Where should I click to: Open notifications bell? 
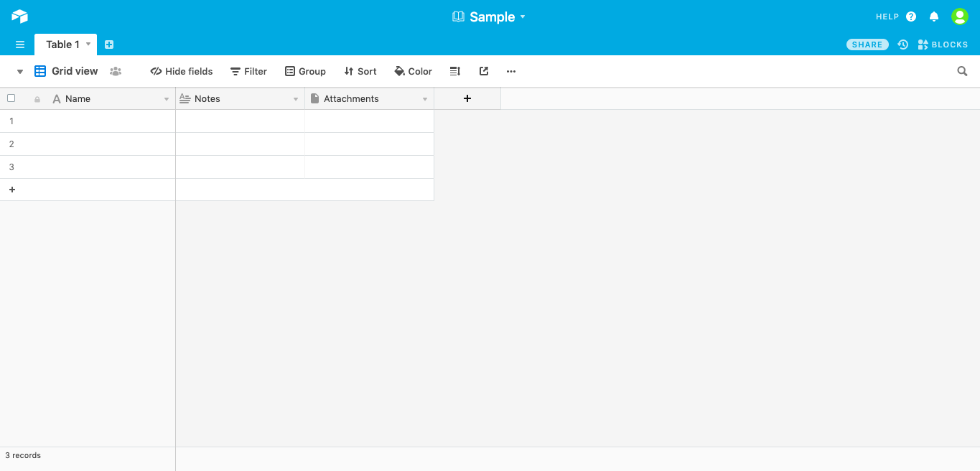[x=934, y=17]
